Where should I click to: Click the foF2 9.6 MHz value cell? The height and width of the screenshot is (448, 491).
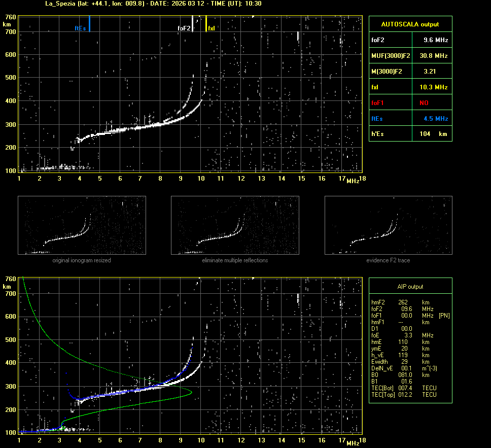point(435,40)
